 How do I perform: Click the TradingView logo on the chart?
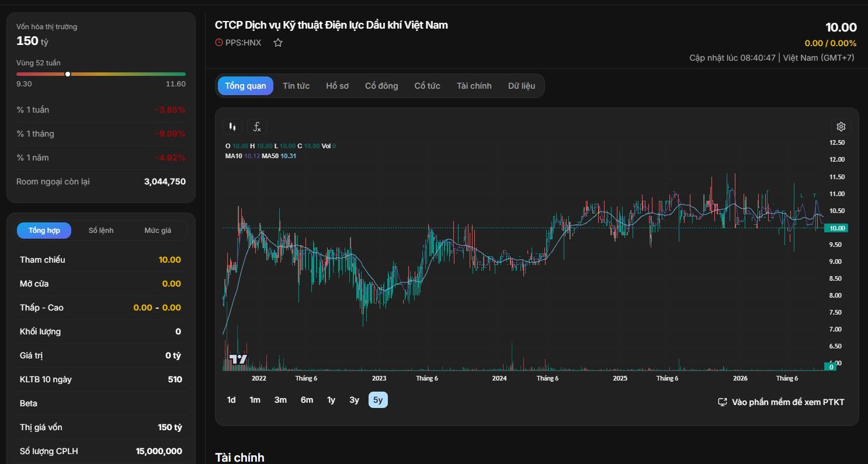coord(238,359)
